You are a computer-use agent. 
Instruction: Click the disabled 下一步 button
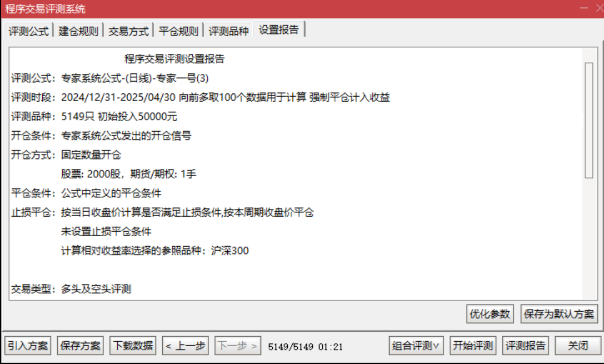pos(238,346)
